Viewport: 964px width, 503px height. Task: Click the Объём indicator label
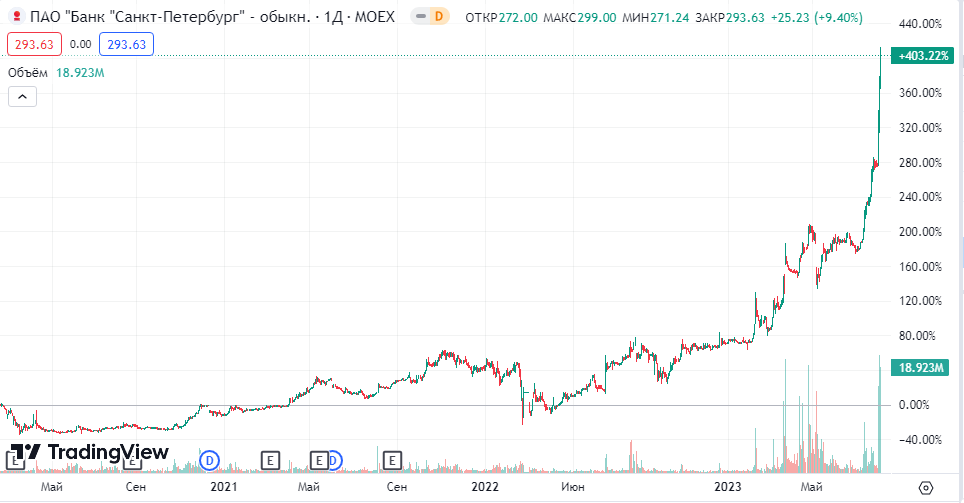tap(28, 73)
